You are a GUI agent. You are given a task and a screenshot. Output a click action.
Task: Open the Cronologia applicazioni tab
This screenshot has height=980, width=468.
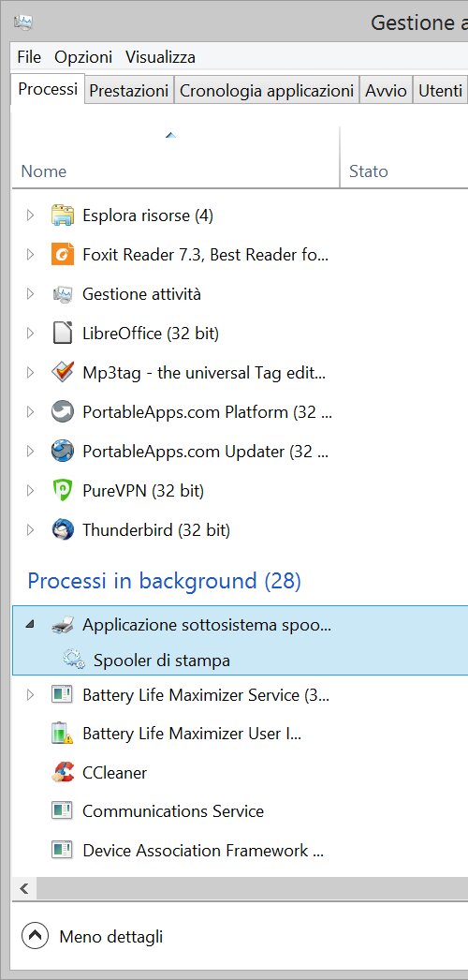267,91
